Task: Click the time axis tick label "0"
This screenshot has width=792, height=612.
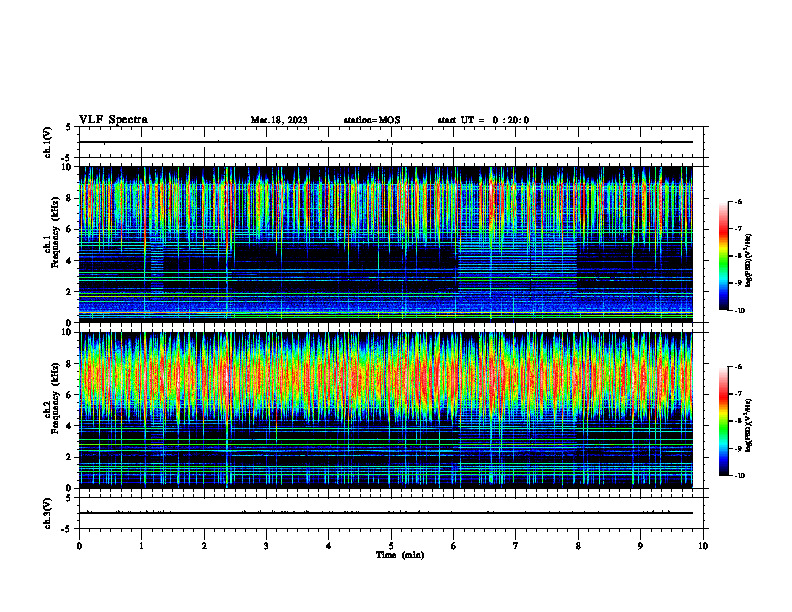Action: (x=79, y=546)
